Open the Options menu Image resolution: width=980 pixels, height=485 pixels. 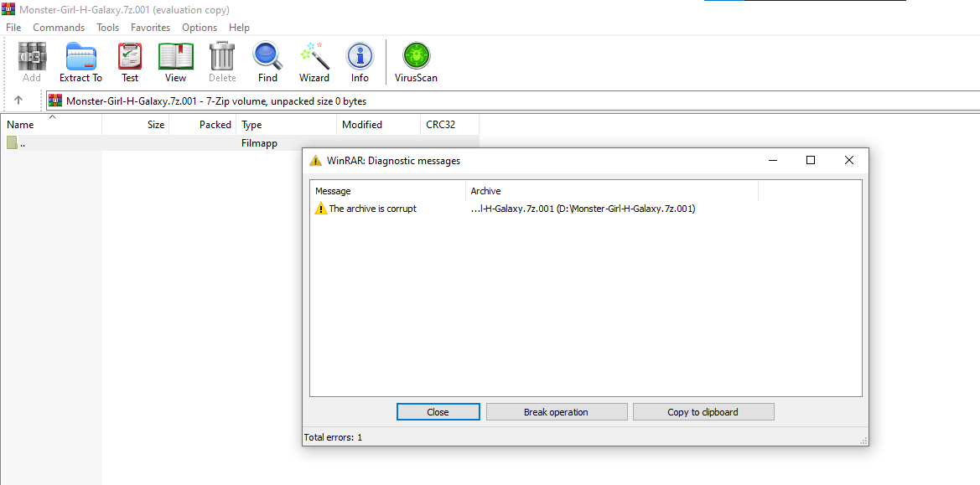pos(200,28)
